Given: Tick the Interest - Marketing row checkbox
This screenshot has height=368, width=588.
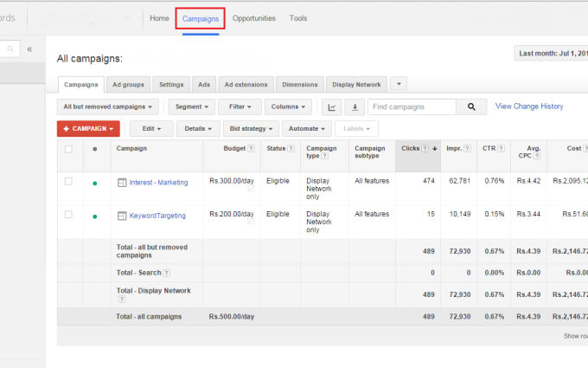Looking at the screenshot, I should click(x=68, y=181).
